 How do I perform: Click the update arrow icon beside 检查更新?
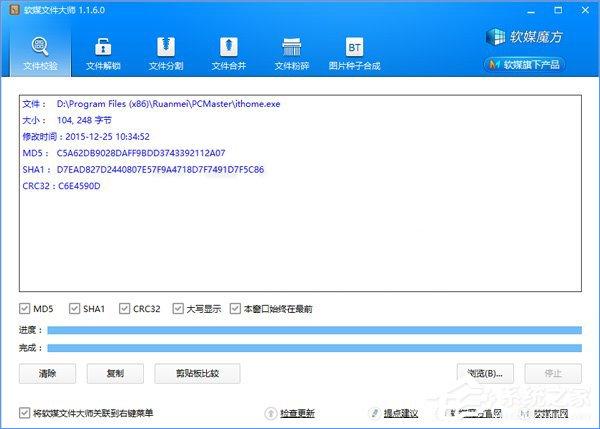pyautogui.click(x=271, y=413)
